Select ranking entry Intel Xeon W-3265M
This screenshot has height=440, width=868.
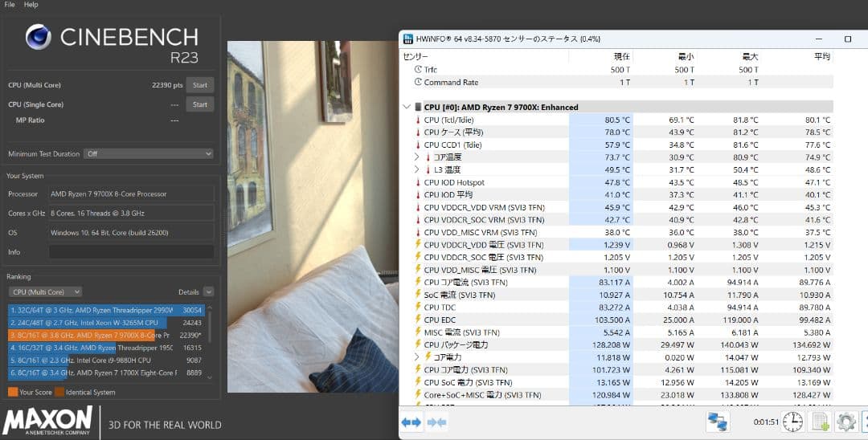(x=106, y=323)
